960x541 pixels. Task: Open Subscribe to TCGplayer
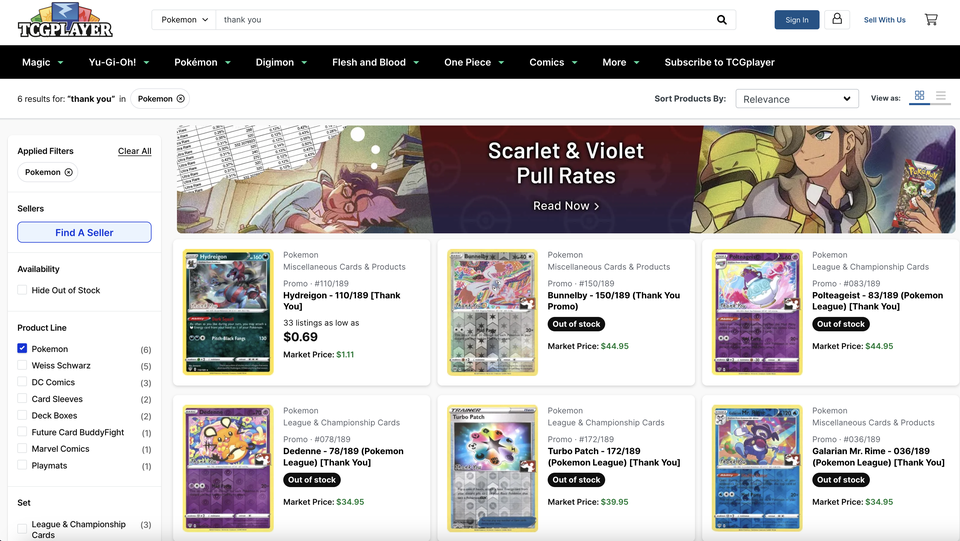(719, 62)
